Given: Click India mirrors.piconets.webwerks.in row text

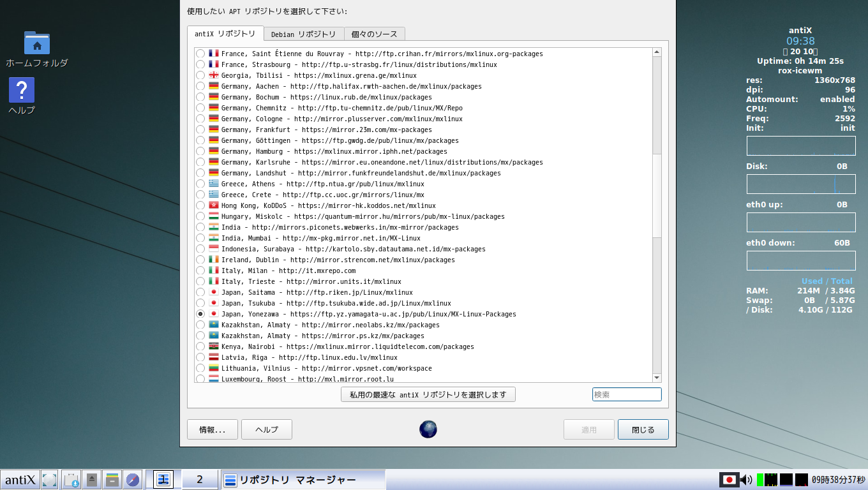Looking at the screenshot, I should [x=340, y=227].
